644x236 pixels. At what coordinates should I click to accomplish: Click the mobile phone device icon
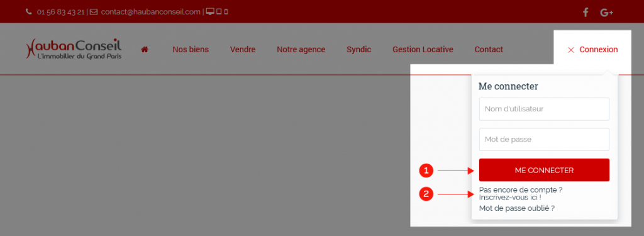(x=226, y=11)
